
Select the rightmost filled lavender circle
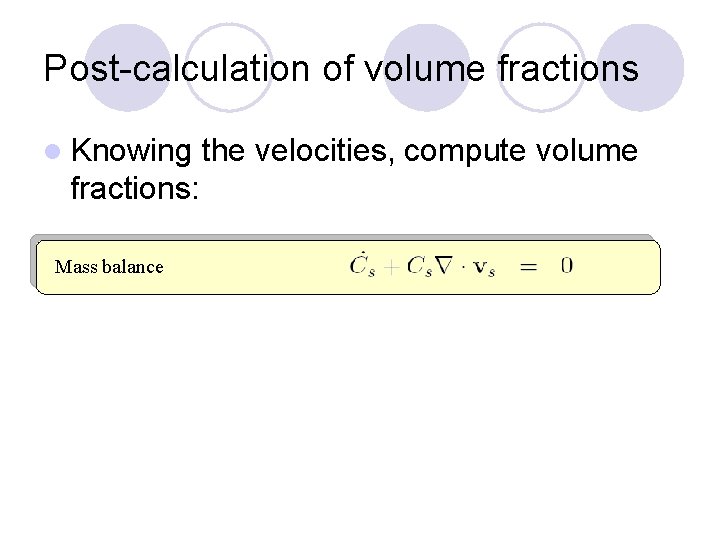(x=641, y=68)
